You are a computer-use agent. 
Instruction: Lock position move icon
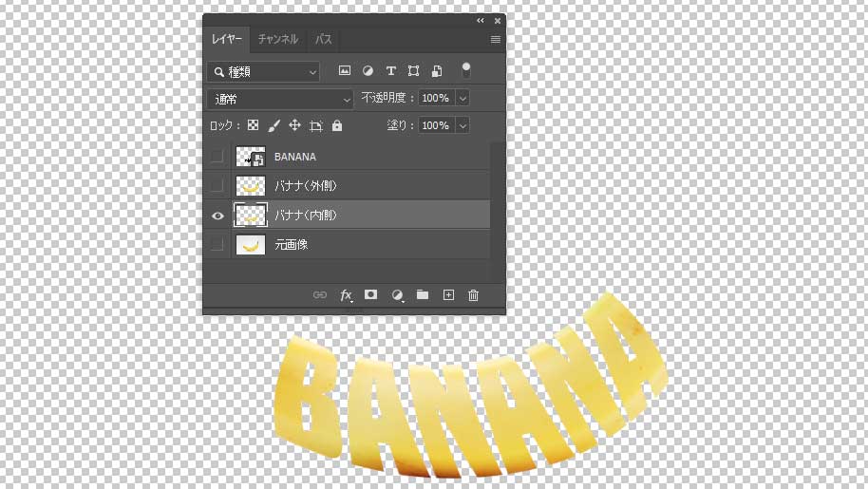(x=294, y=125)
